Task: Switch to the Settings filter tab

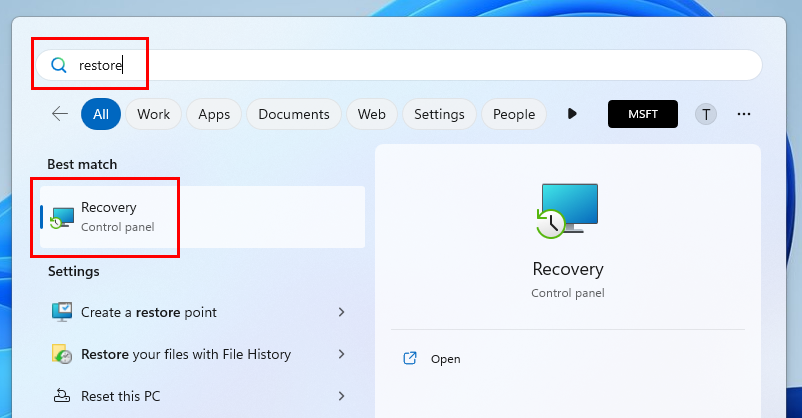Action: (x=439, y=114)
